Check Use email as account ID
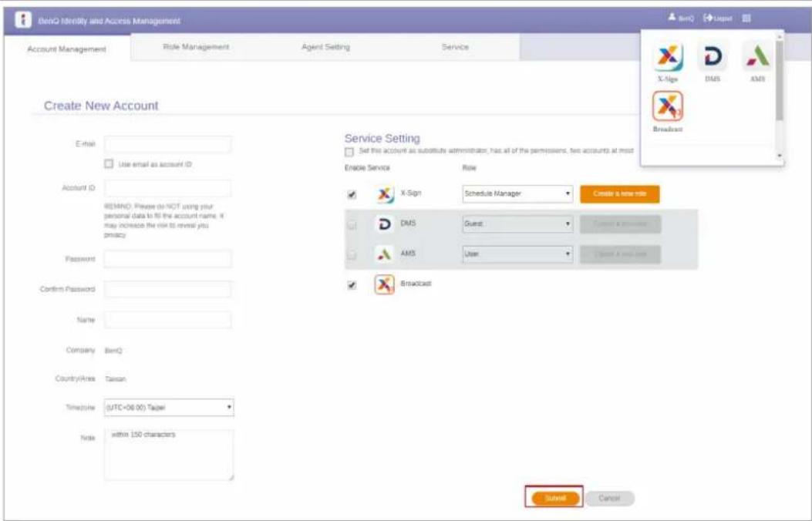812x521 pixels. tap(108, 163)
